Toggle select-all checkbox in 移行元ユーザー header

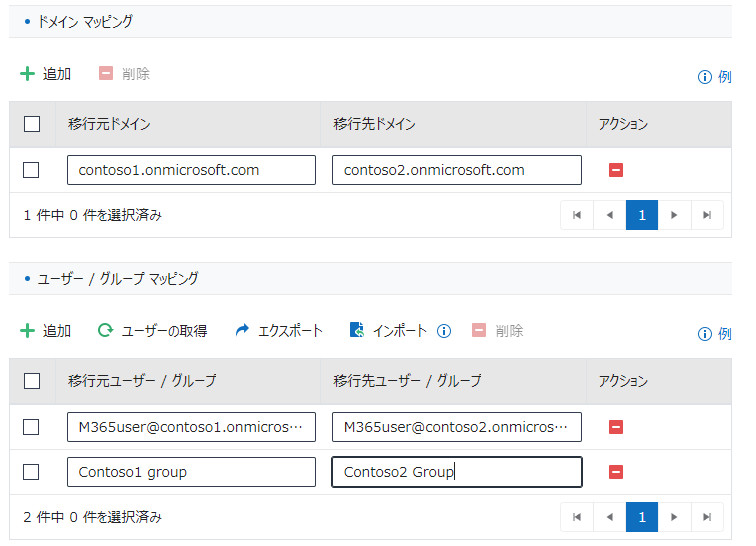[x=32, y=381]
